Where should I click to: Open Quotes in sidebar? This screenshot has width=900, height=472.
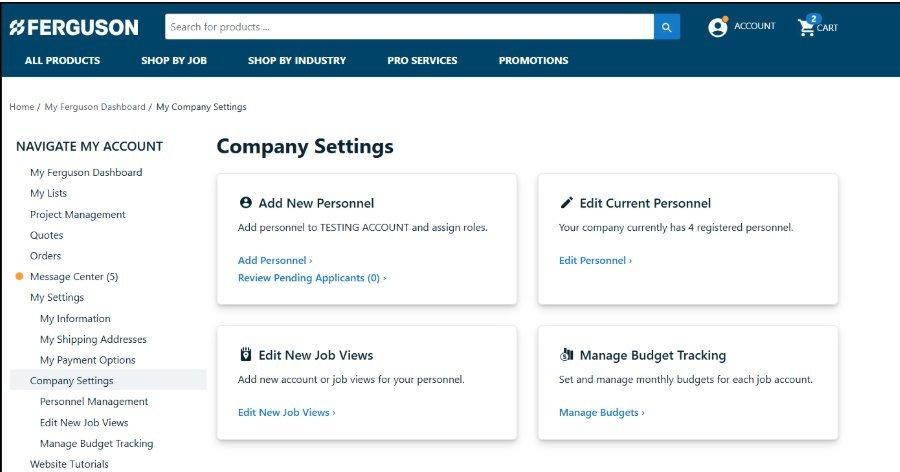(46, 235)
